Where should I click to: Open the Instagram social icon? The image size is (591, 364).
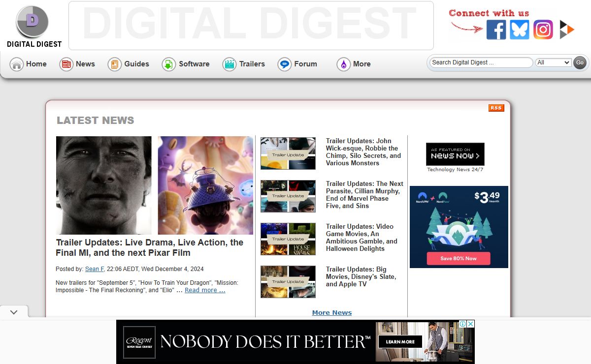click(x=543, y=30)
